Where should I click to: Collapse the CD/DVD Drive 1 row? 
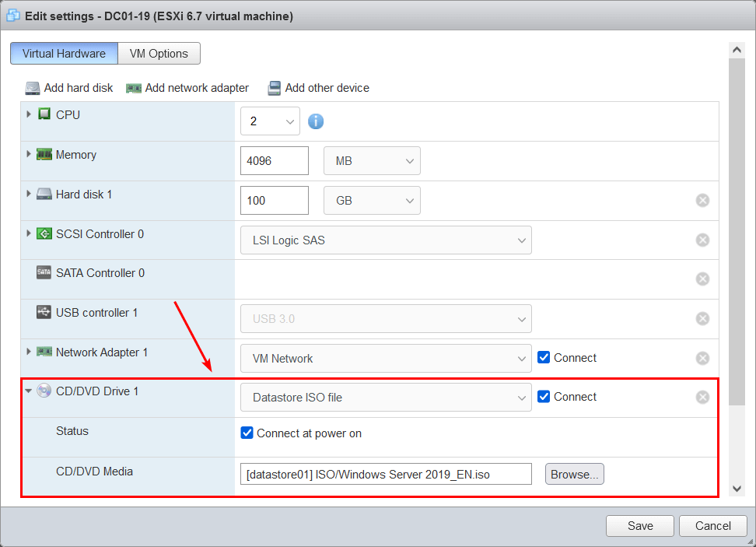[29, 391]
